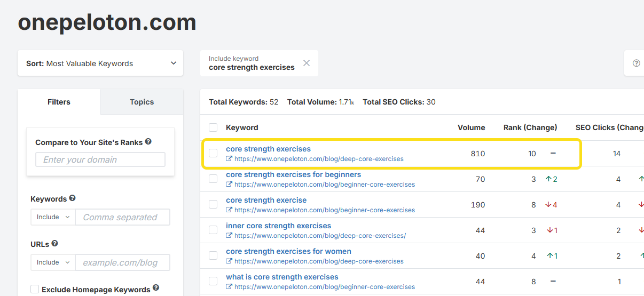Remove the 'core strength exercises' keyword filter
This screenshot has width=644, height=296.
coord(307,63)
